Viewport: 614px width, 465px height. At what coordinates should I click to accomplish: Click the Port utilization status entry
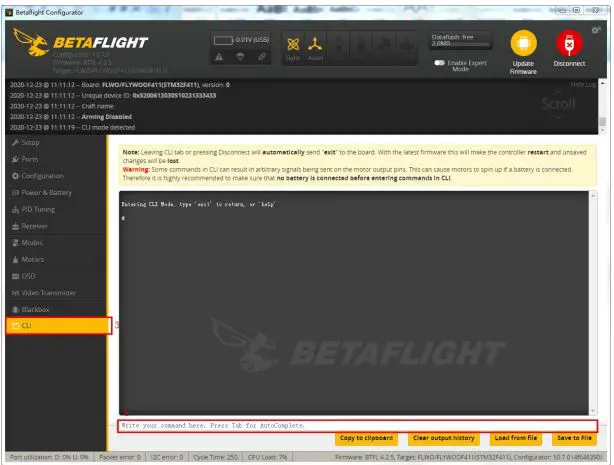pyautogui.click(x=50, y=457)
